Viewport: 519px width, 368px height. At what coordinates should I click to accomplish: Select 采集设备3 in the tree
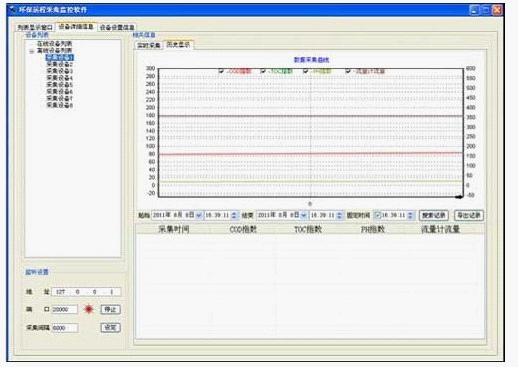[x=60, y=71]
